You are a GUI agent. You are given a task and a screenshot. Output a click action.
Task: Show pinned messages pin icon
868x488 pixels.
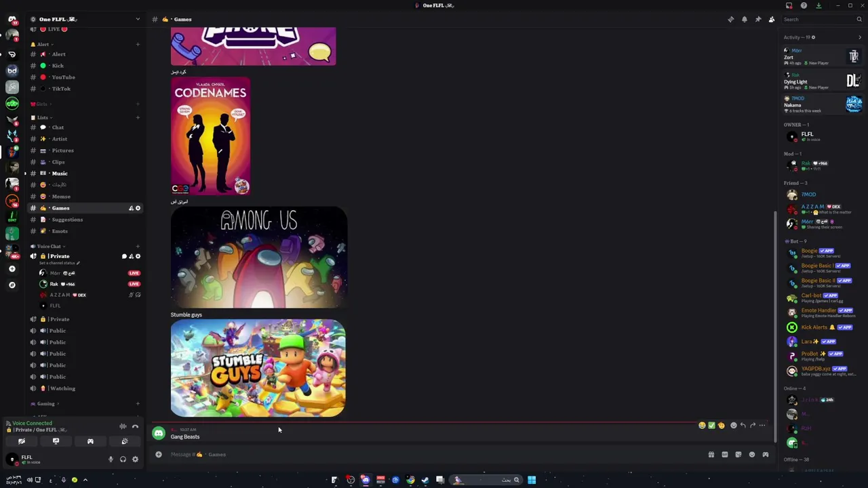[x=757, y=19]
